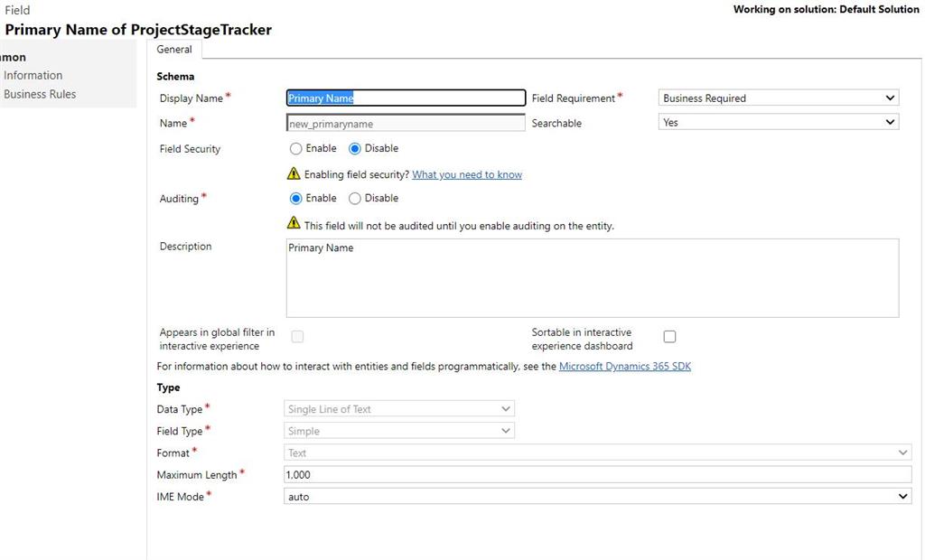Select the Display Name text field
The width and height of the screenshot is (925, 560).
click(405, 98)
